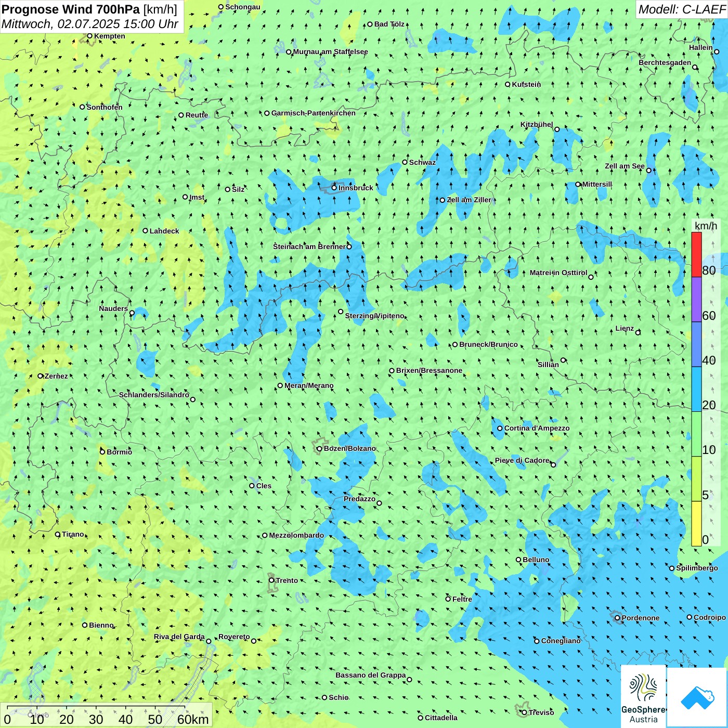Viewport: 728px width, 728px height.
Task: Click the 'Zernez' city label
Action: 56,376
